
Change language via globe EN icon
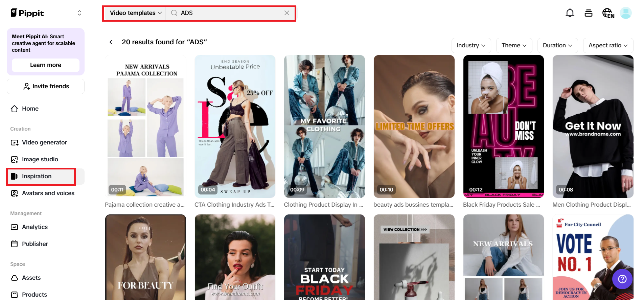(608, 13)
